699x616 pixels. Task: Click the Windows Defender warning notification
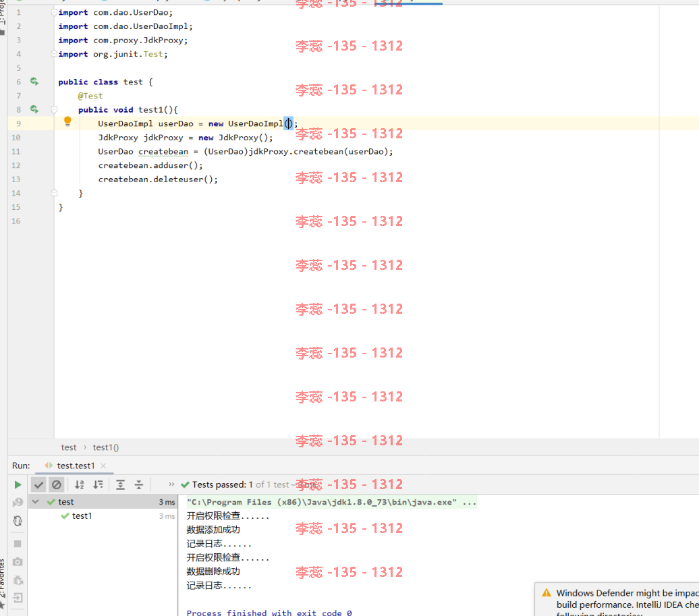click(x=617, y=599)
